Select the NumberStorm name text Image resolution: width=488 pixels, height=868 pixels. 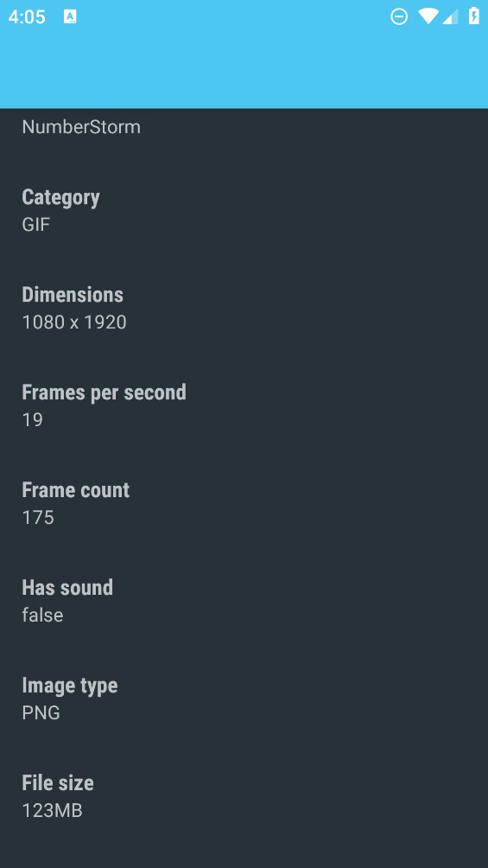pos(81,127)
